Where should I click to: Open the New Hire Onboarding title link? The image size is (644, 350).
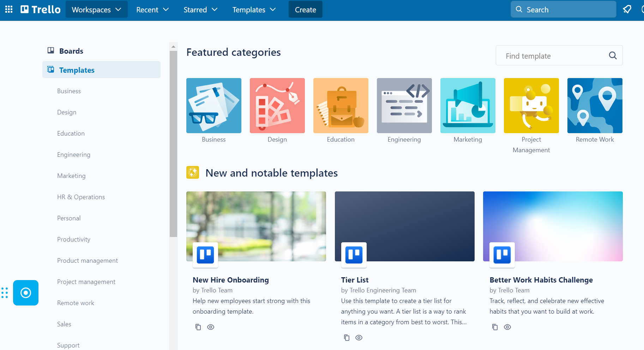(x=231, y=280)
